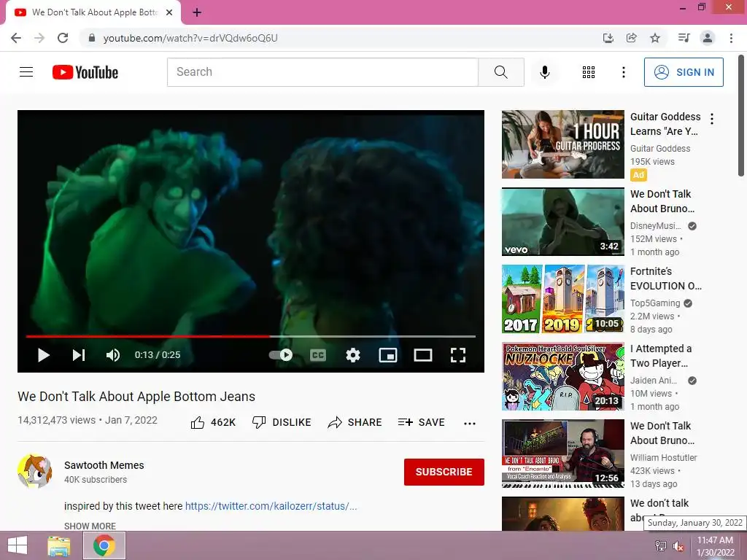Click the video progress bar
The width and height of the screenshot is (747, 560).
[x=251, y=336]
